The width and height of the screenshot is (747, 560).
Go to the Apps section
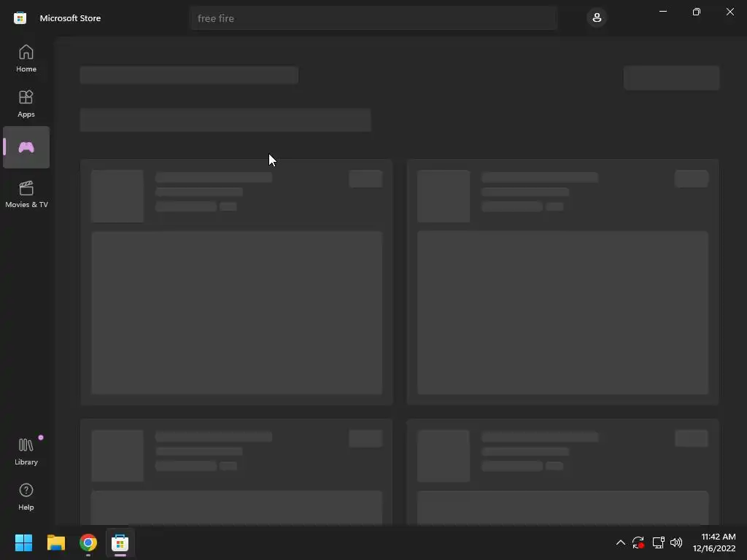[x=26, y=104]
